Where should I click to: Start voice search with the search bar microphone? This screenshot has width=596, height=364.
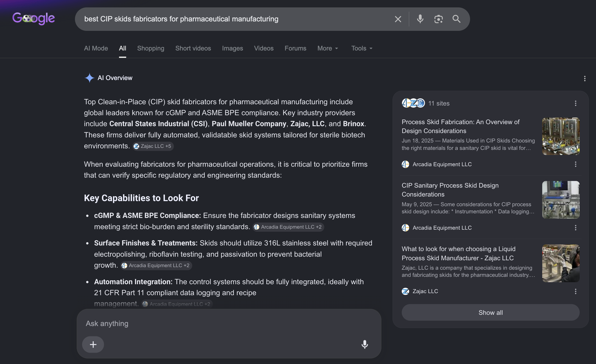(x=420, y=19)
